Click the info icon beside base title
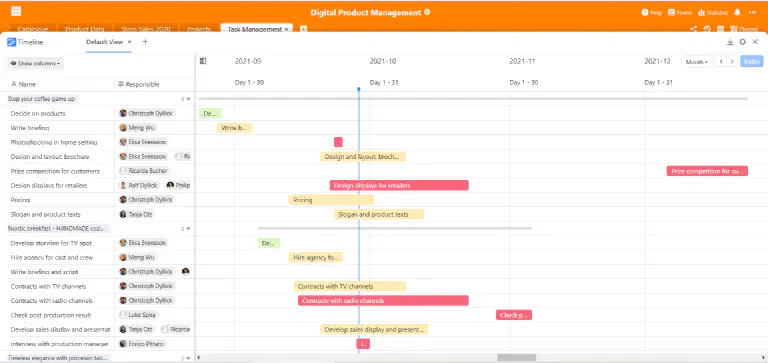 [427, 12]
